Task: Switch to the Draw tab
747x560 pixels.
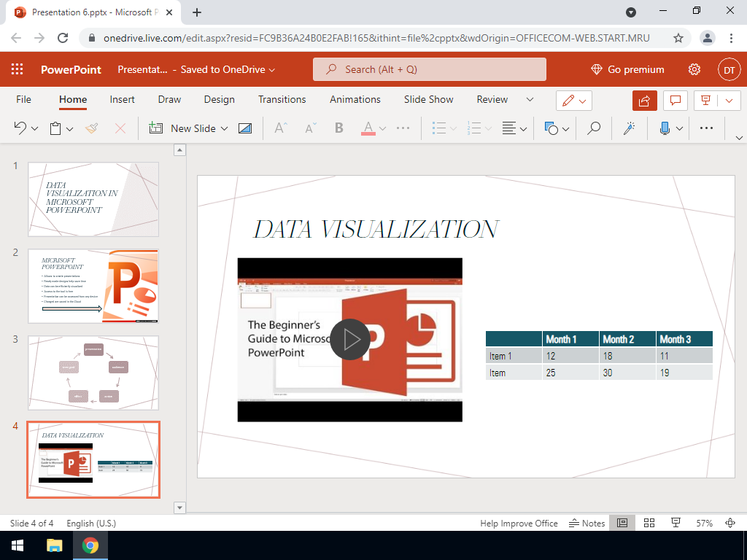Action: tap(169, 99)
